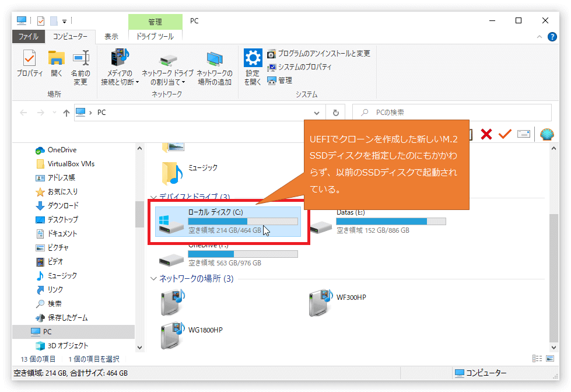This screenshot has width=571, height=392.
Task: Collapse the デバイスとドライブ group
Action: pyautogui.click(x=153, y=197)
